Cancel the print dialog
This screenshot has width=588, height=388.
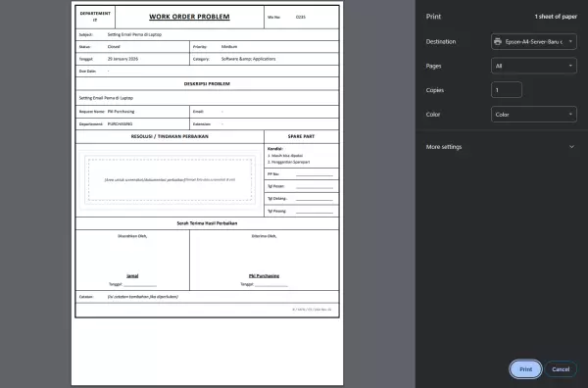(561, 369)
